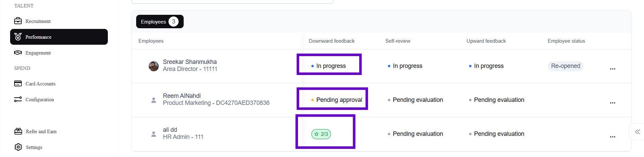Open more options for ali dd
Image resolution: width=644 pixels, height=157 pixels.
[612, 137]
